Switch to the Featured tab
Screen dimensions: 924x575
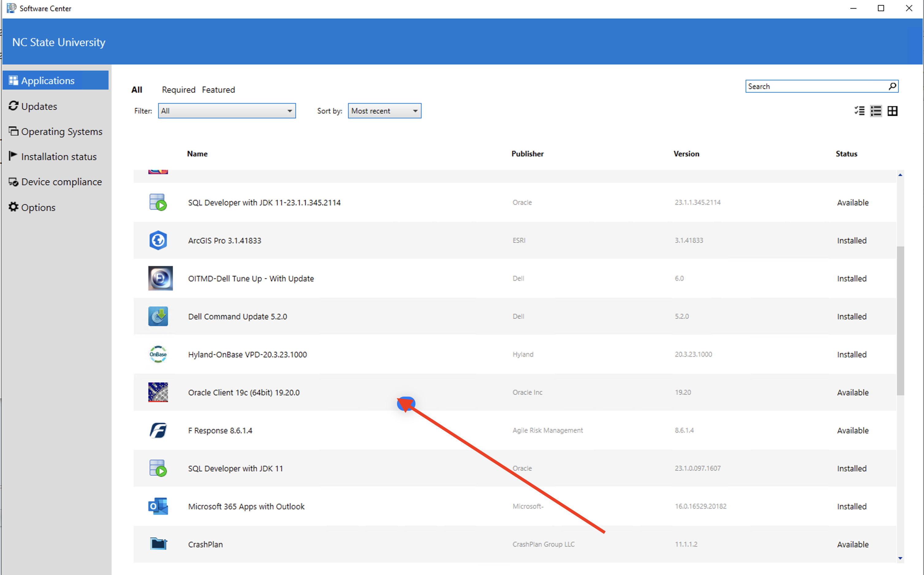click(218, 90)
